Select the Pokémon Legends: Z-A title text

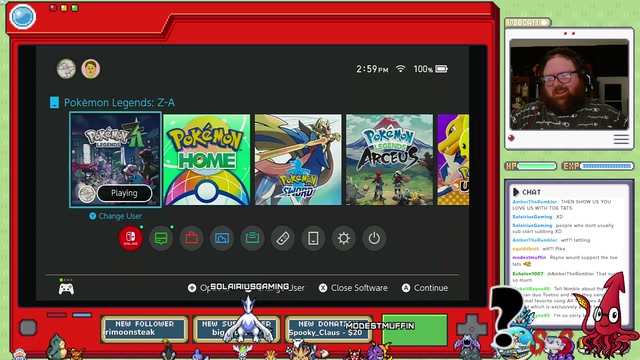click(119, 102)
